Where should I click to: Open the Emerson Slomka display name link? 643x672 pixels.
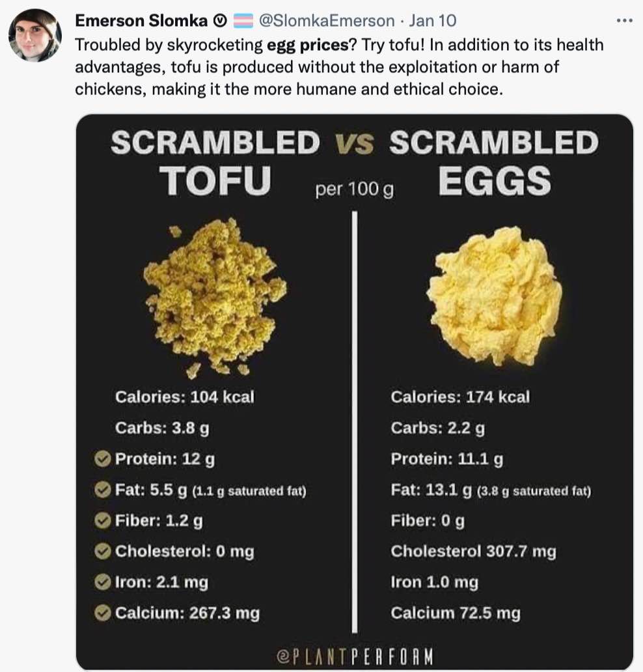pos(141,21)
